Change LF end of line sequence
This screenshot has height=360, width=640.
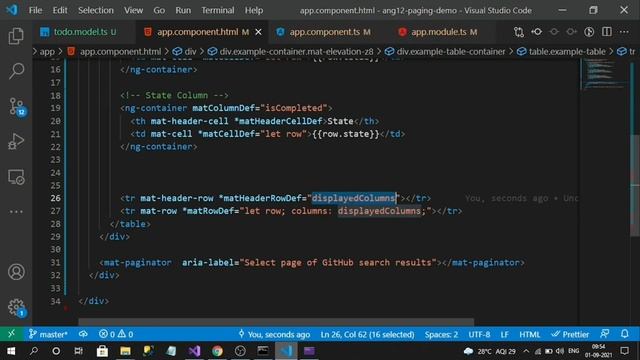[x=504, y=334]
